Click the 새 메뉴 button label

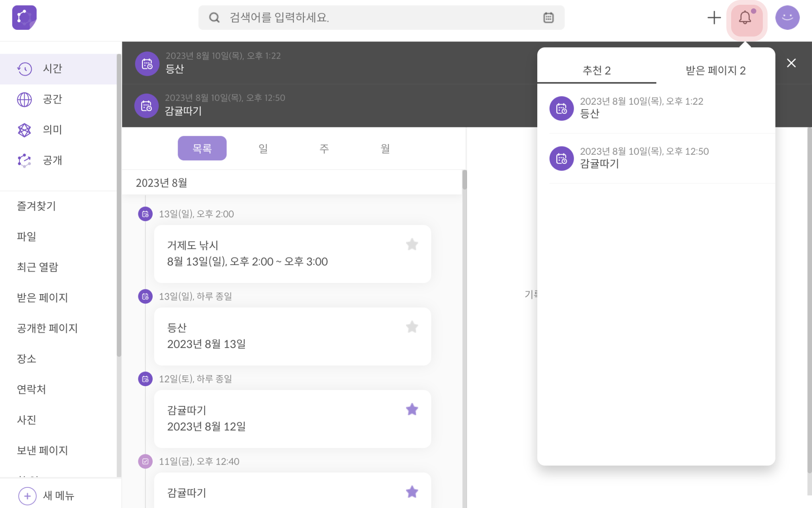(59, 496)
